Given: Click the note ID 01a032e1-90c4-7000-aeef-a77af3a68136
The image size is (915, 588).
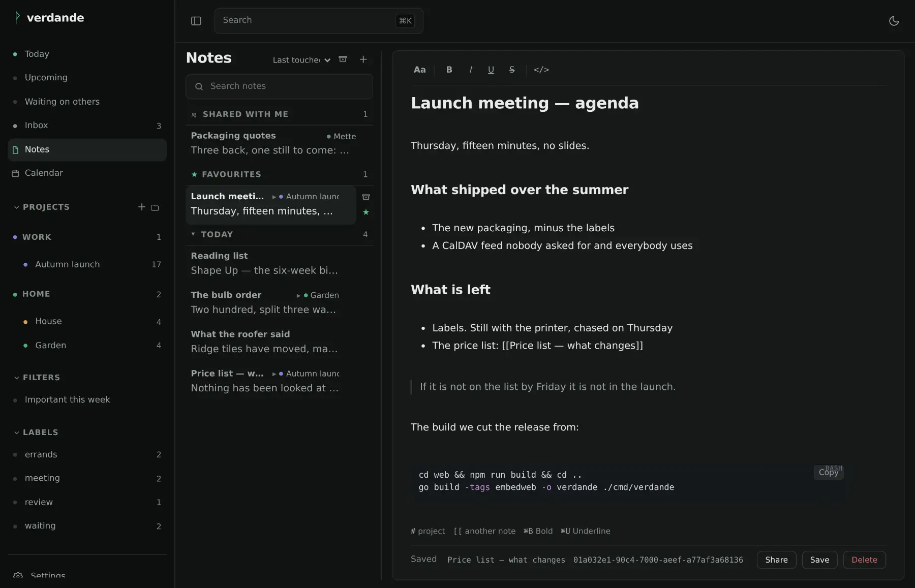Looking at the screenshot, I should tap(658, 560).
